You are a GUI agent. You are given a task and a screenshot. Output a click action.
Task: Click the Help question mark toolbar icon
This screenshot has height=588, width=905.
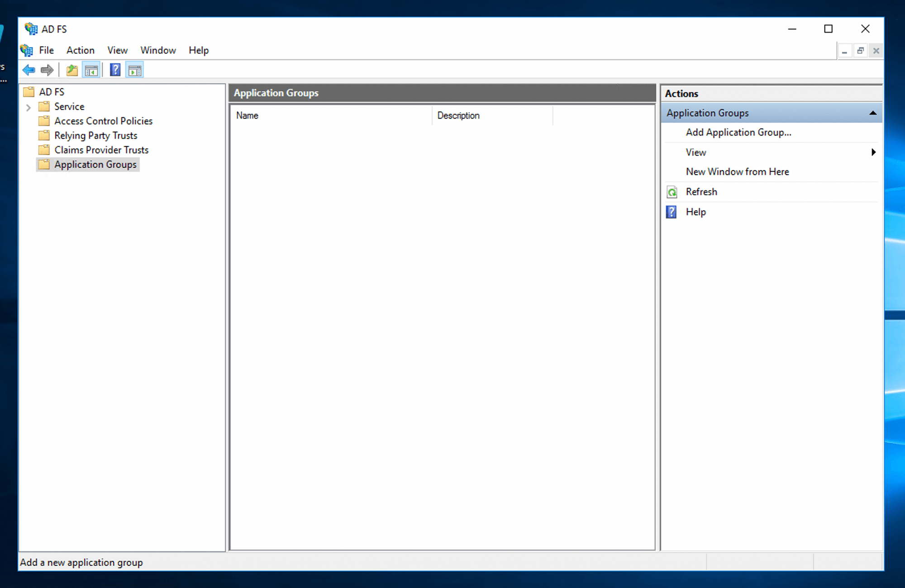pos(115,70)
